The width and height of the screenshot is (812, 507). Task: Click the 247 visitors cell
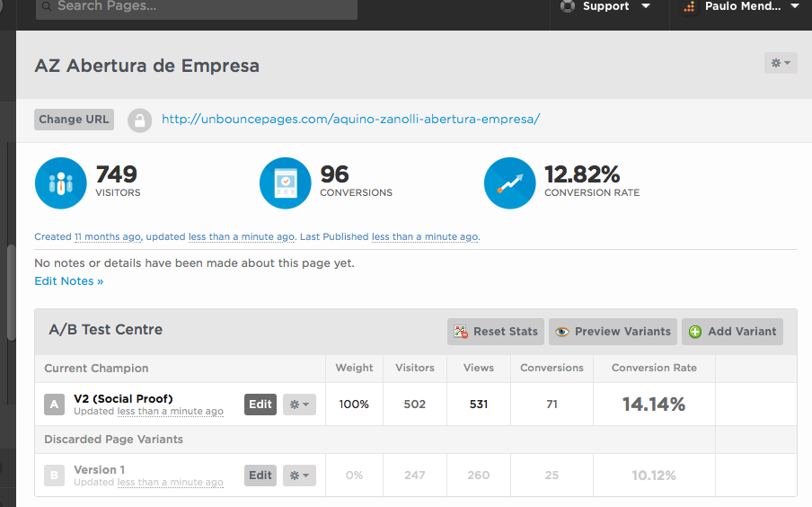[x=415, y=476]
